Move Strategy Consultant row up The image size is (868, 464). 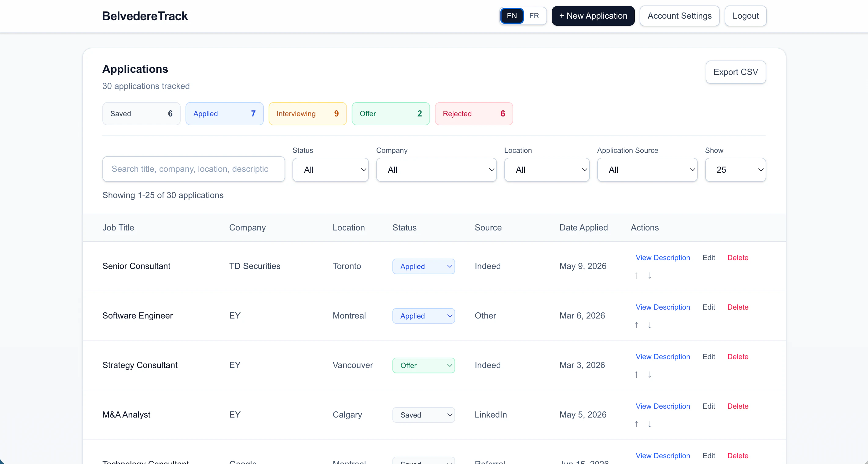click(x=636, y=375)
